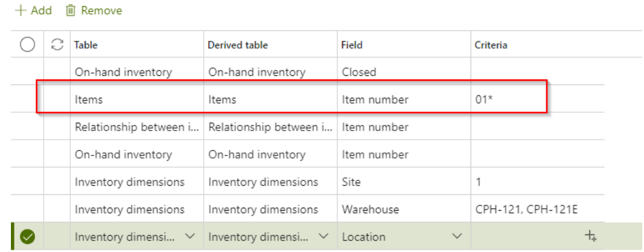Viewport: 644px width, 252px height.
Task: Click the Criteria column header
Action: click(x=491, y=45)
